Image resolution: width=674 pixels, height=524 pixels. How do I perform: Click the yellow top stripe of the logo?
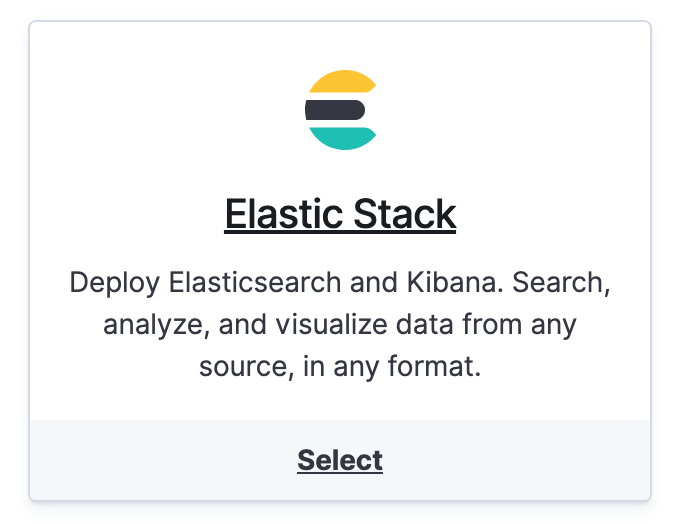(x=340, y=83)
